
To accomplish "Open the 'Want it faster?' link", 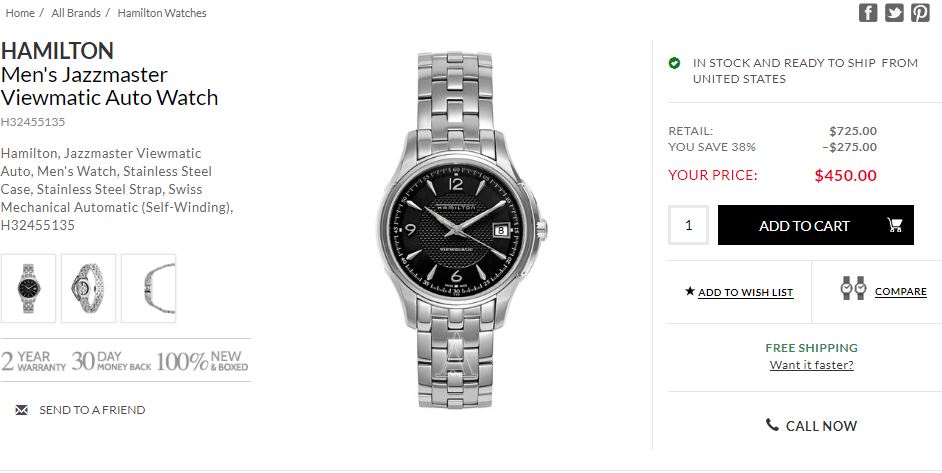I will coord(811,365).
